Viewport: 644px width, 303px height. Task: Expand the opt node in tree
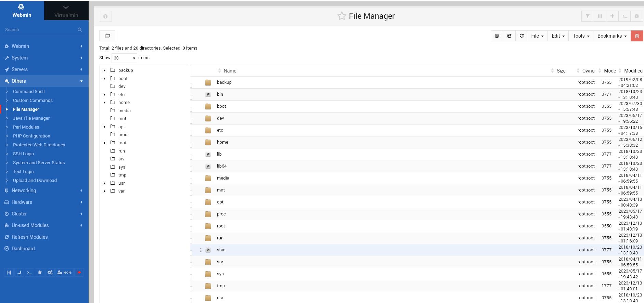pos(104,127)
